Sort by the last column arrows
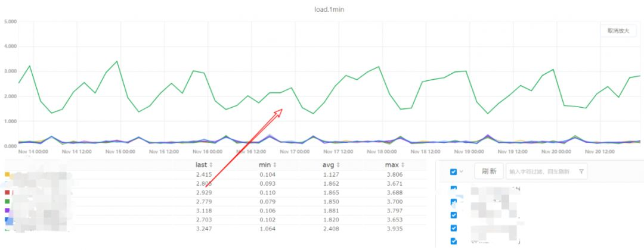The height and width of the screenshot is (250, 644). 211,165
